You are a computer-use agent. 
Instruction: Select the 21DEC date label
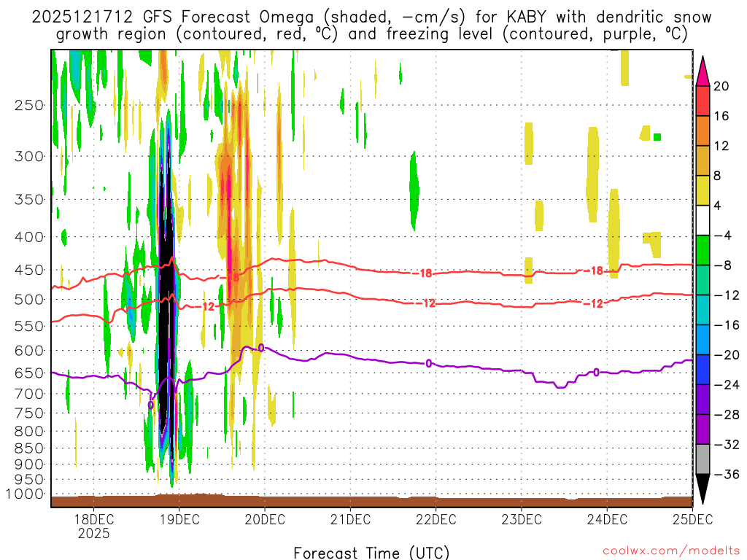point(350,519)
